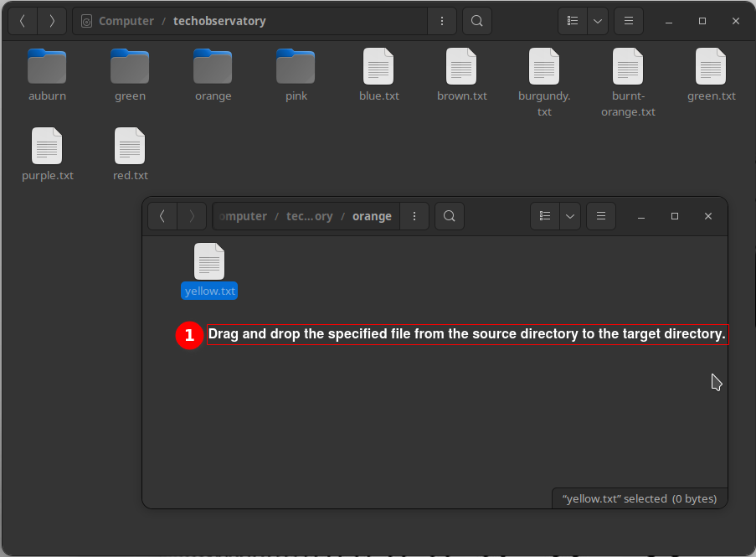The width and height of the screenshot is (756, 557).
Task: Open the search icon in the main window
Action: (x=476, y=20)
